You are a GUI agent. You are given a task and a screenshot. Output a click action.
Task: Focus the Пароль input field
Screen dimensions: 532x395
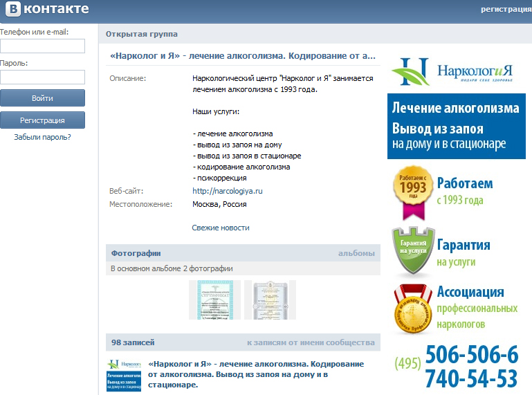pyautogui.click(x=42, y=77)
